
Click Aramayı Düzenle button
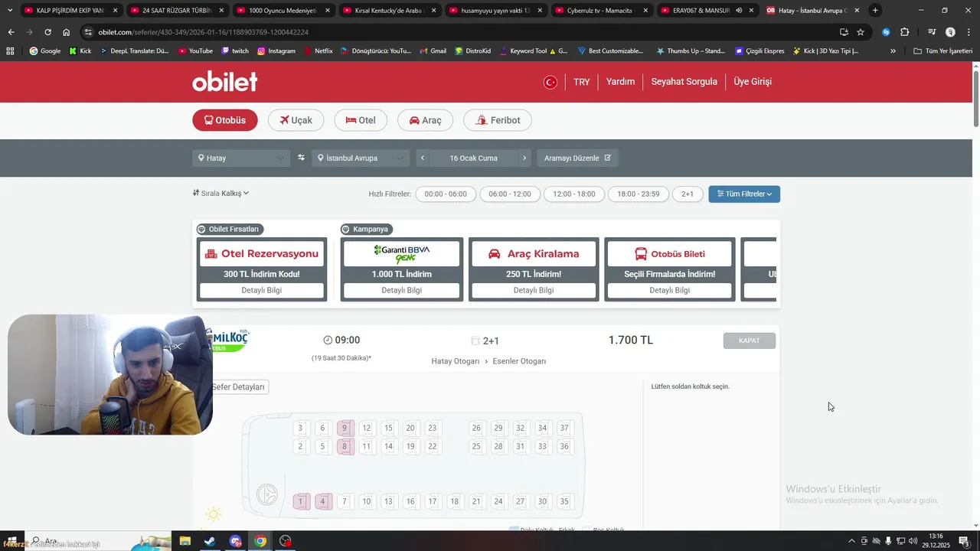[577, 158]
